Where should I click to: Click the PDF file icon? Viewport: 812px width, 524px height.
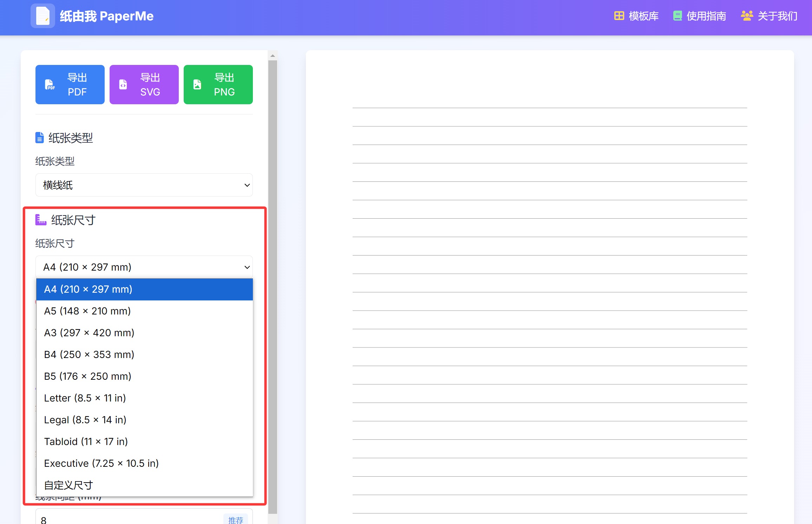point(50,85)
